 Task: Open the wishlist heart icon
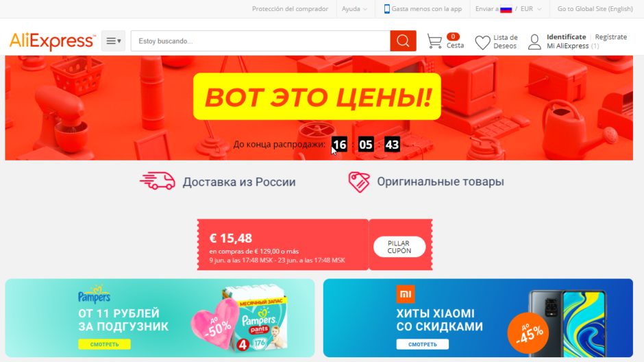[482, 43]
